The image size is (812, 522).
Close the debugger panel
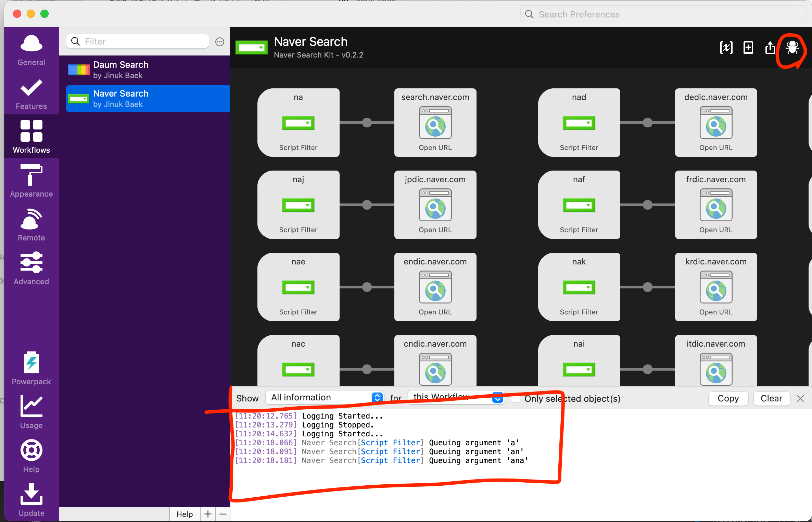coord(800,398)
